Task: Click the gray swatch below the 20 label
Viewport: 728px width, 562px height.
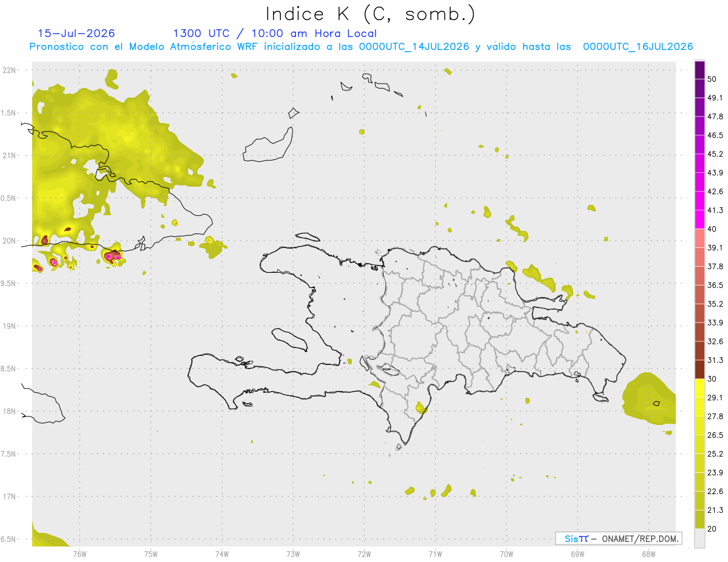Action: [x=700, y=538]
